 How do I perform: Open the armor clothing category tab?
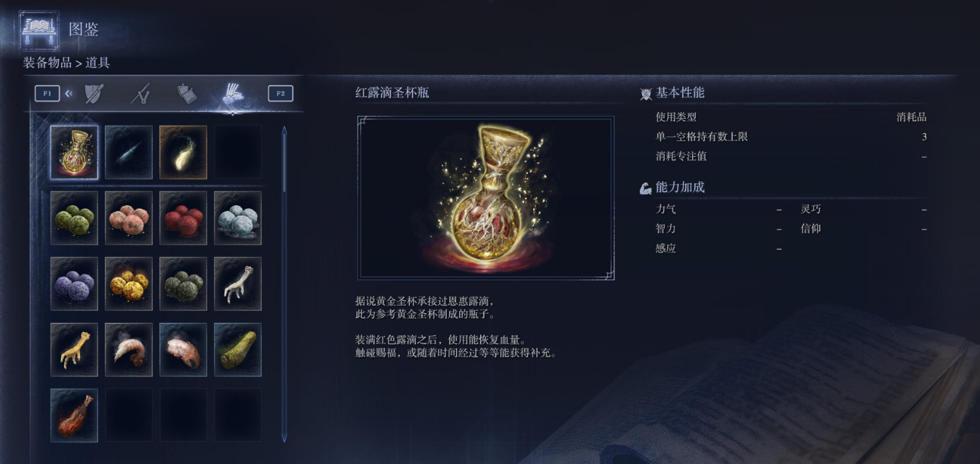point(187,94)
